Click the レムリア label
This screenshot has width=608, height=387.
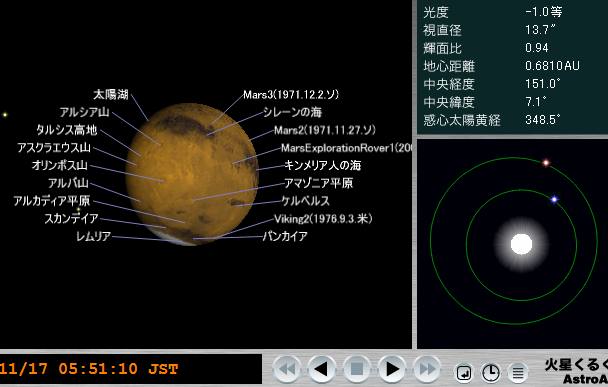click(x=93, y=236)
